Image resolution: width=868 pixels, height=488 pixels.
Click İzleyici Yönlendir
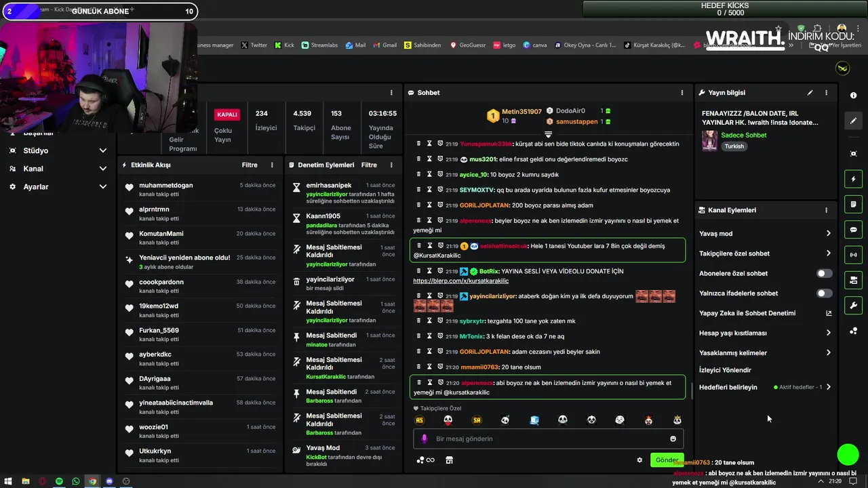(725, 370)
